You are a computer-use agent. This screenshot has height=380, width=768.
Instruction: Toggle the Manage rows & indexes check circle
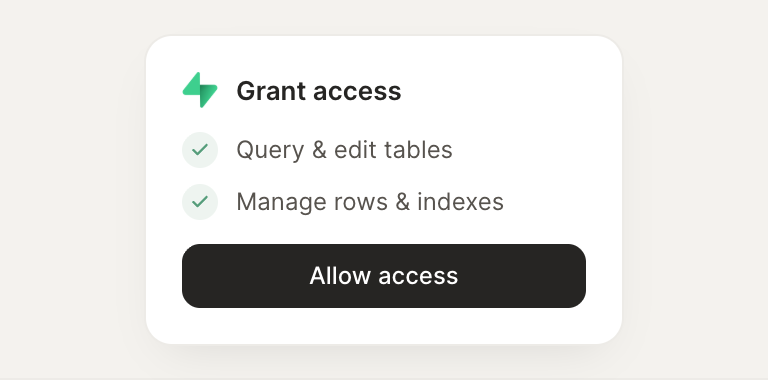[x=200, y=202]
